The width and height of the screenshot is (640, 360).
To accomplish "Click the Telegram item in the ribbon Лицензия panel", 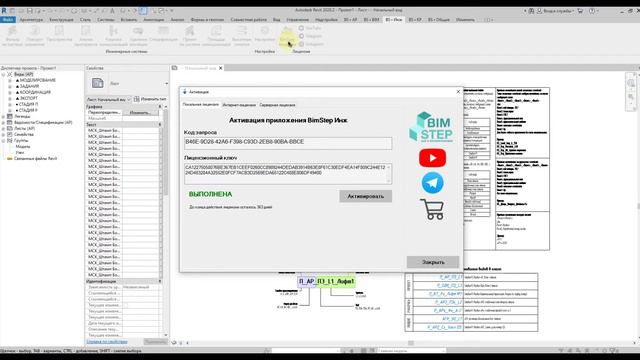I will point(311,36).
